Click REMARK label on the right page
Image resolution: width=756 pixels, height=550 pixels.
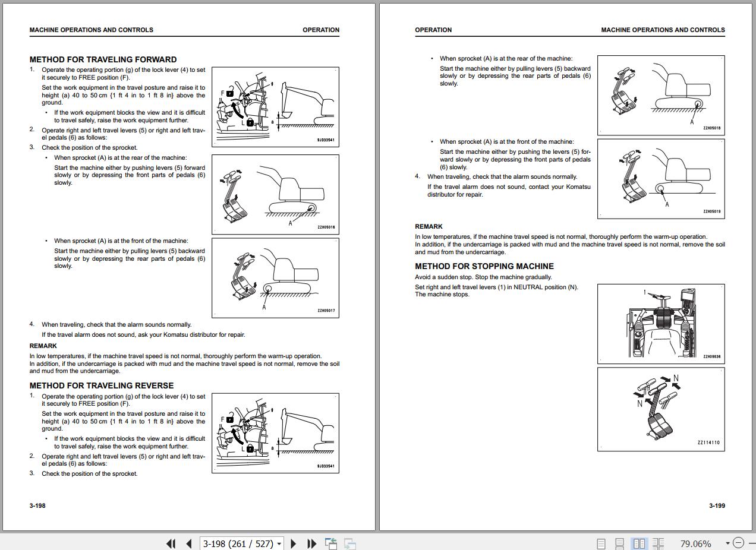(x=429, y=226)
